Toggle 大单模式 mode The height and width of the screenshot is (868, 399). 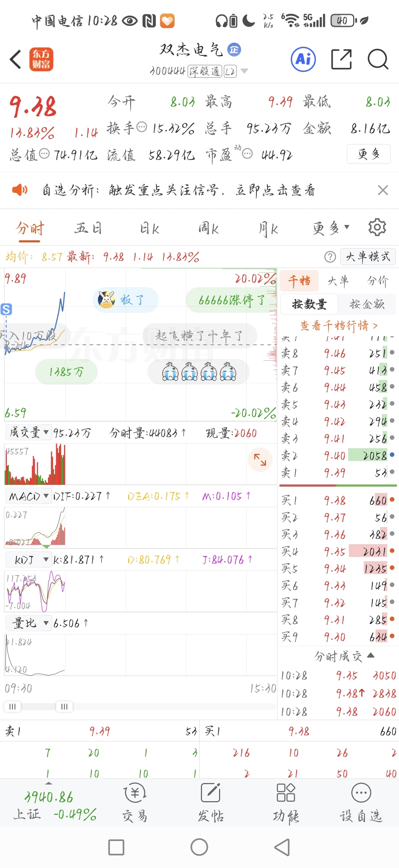click(368, 257)
